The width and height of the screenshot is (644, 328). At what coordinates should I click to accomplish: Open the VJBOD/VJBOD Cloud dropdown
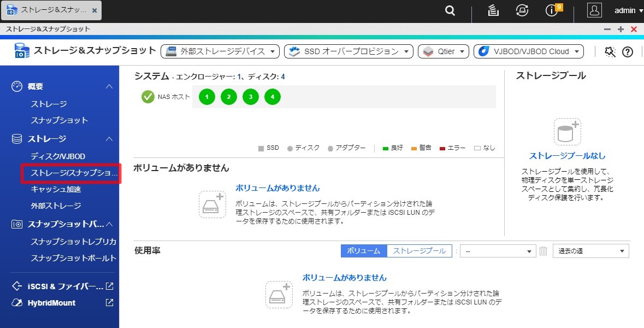tap(529, 51)
